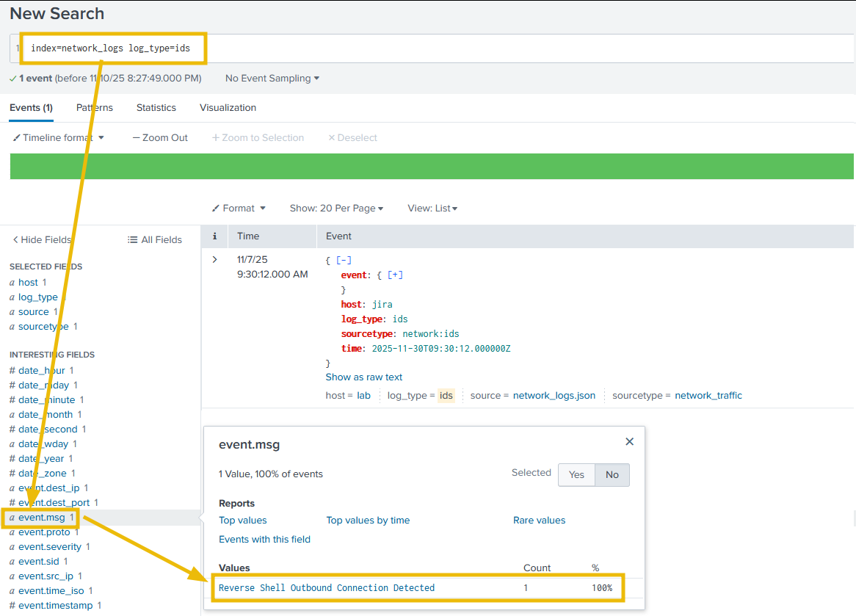The width and height of the screenshot is (856, 616).
Task: Click the info column header icon
Action: click(x=214, y=236)
